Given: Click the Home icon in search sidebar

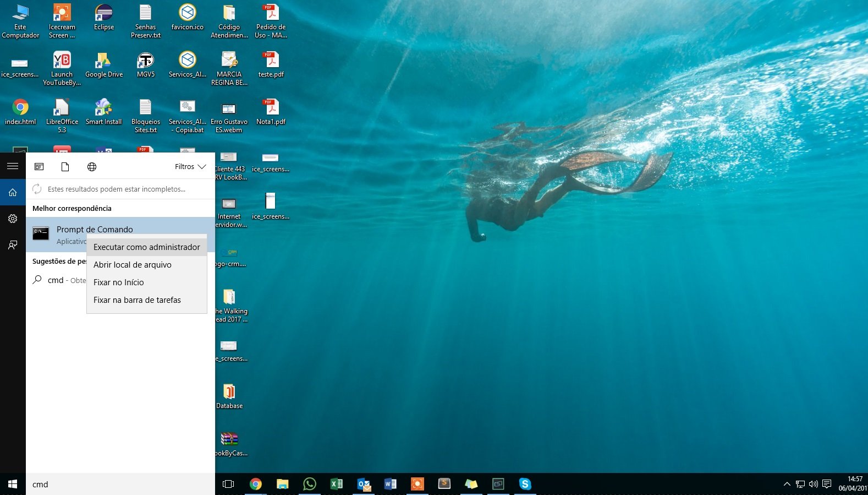Looking at the screenshot, I should pos(13,192).
